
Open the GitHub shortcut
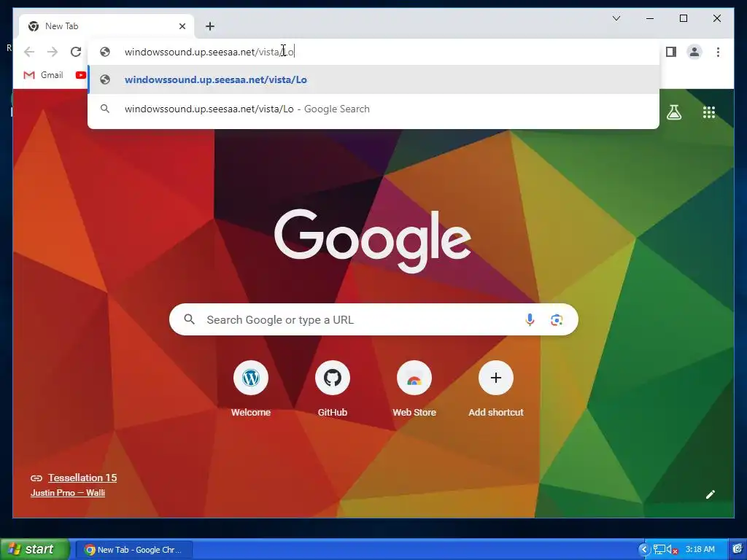(x=333, y=378)
